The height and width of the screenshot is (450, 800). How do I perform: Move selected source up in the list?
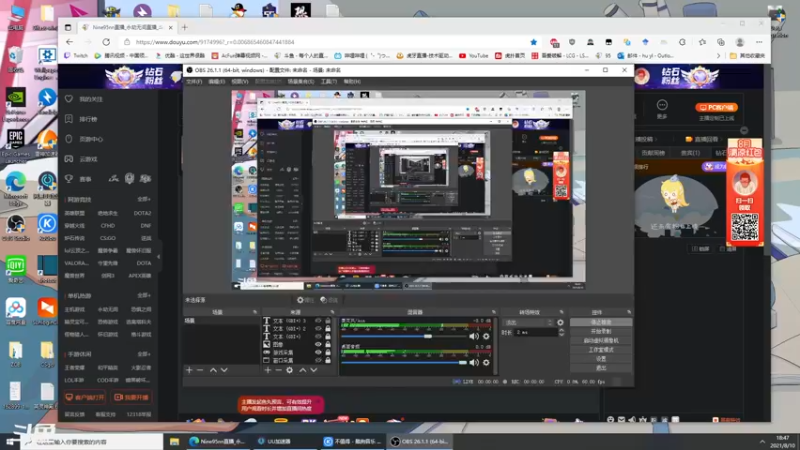pos(303,370)
